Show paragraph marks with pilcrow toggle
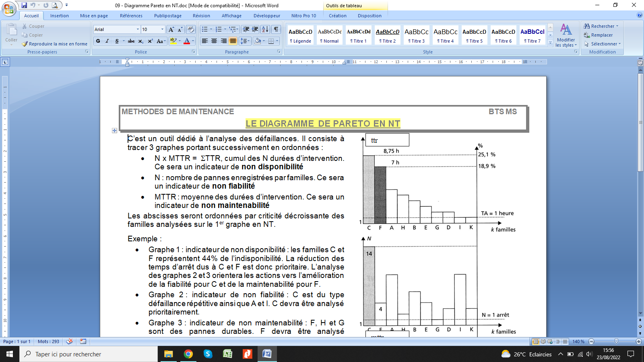The image size is (644, 362). point(276,29)
